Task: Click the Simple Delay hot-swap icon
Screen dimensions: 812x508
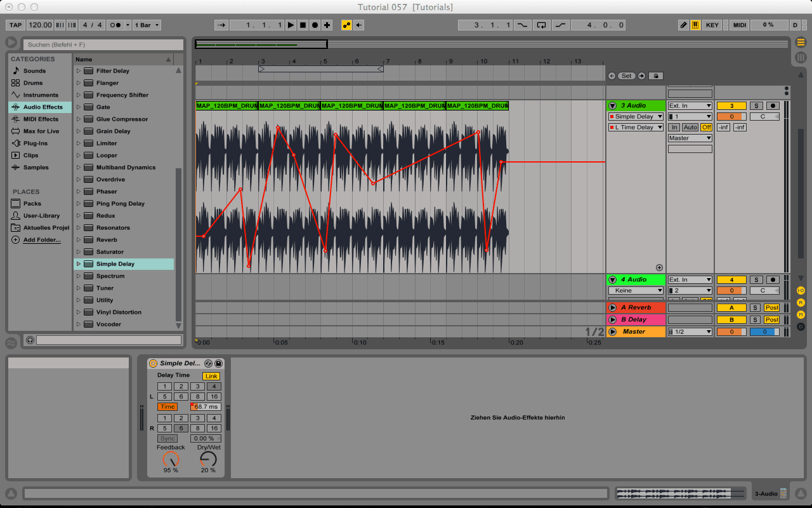Action: click(x=209, y=363)
